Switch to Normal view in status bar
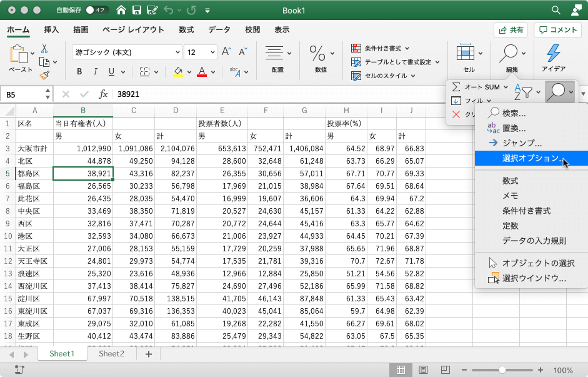Viewport: 588px width, 377px height. 401,370
